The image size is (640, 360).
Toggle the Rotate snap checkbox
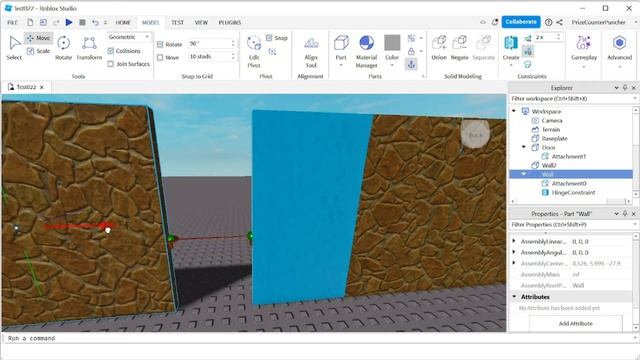pos(160,44)
